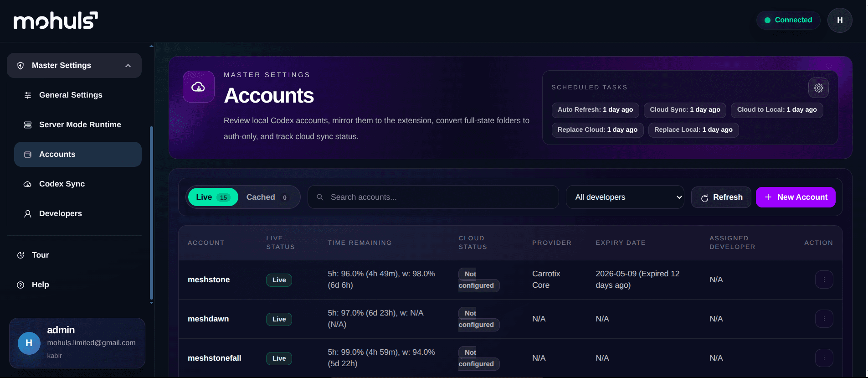The height and width of the screenshot is (378, 868).
Task: Click the Auto Refresh task chip
Action: tap(595, 110)
